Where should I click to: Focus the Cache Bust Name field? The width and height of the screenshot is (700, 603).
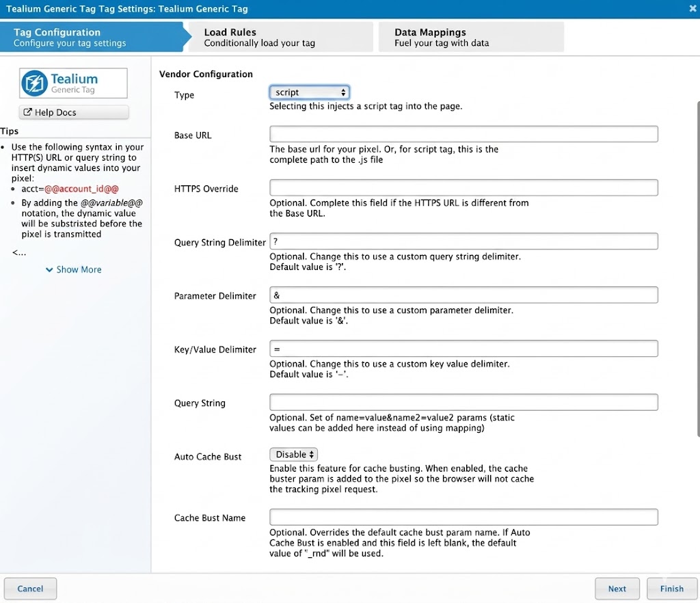463,517
